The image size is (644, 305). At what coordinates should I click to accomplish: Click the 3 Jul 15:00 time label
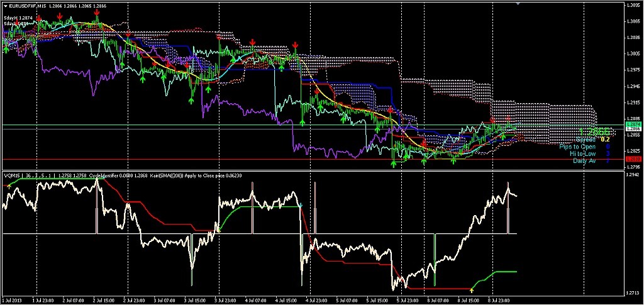click(195, 301)
